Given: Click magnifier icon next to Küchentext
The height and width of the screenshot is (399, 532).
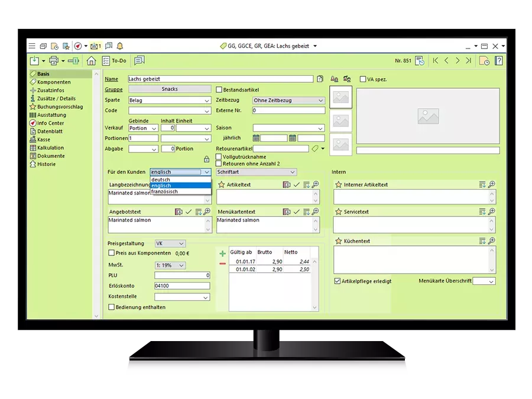Looking at the screenshot, I should pos(491,241).
